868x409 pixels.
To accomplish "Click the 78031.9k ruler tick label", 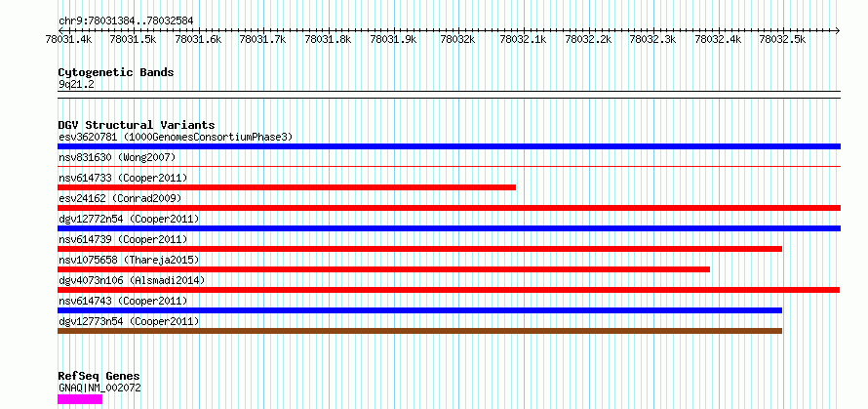I will click(393, 39).
